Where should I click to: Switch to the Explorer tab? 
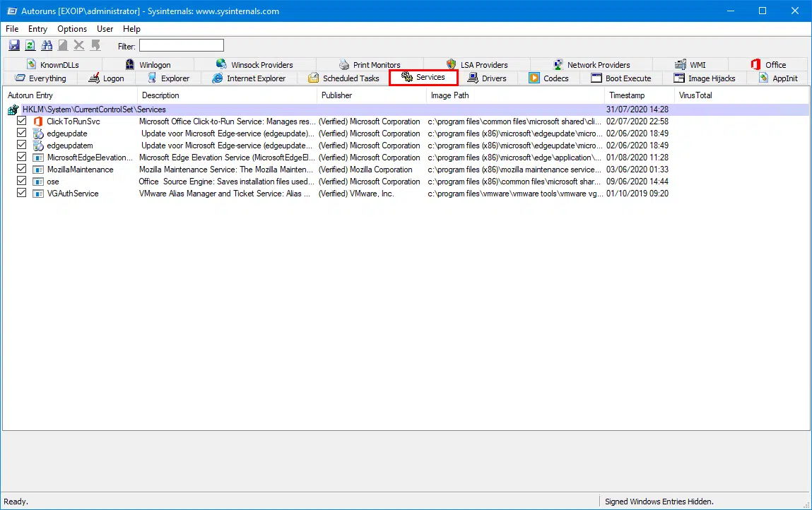[168, 78]
